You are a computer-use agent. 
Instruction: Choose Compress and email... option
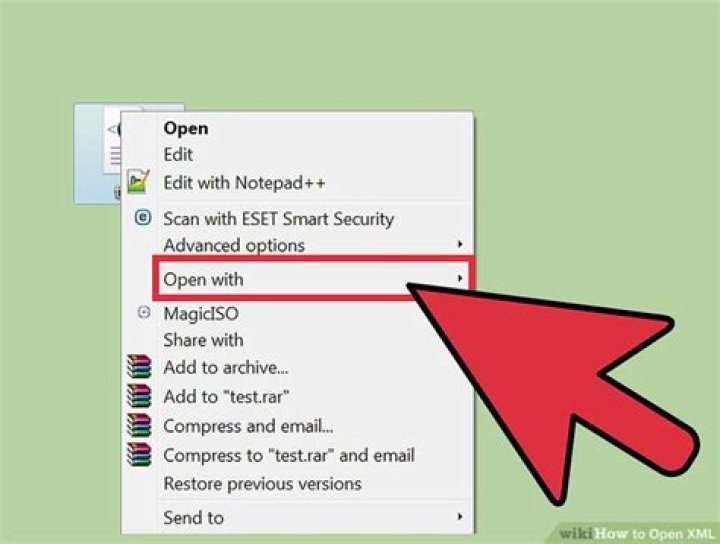(x=248, y=426)
